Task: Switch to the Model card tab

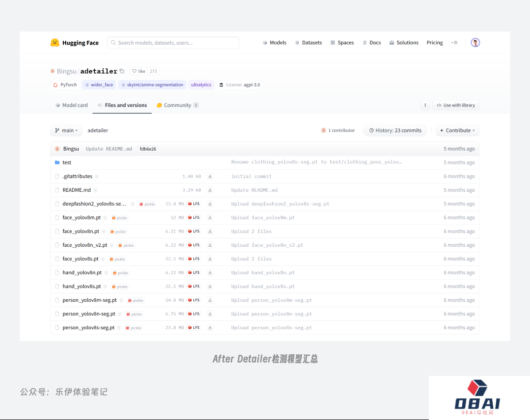Action: 71,105
